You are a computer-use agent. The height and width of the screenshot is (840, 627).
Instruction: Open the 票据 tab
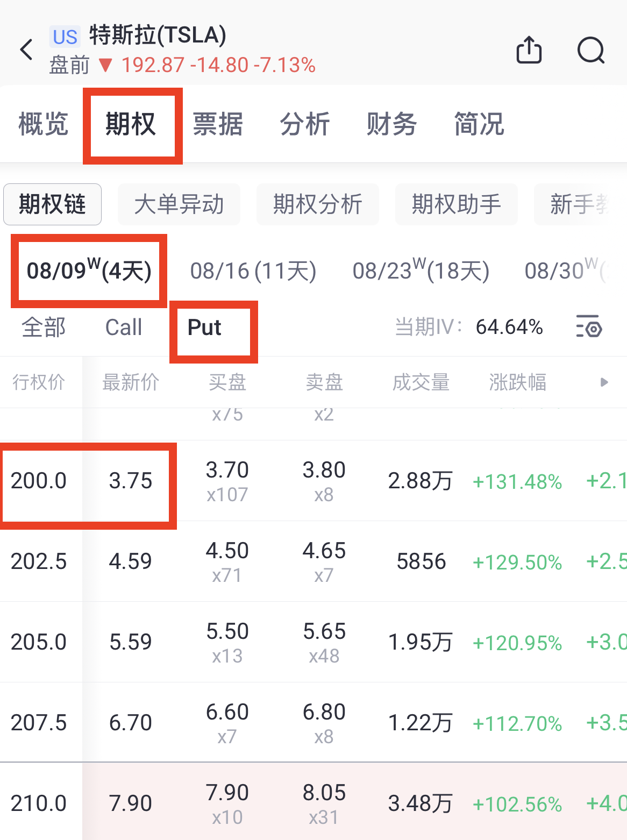coord(218,124)
